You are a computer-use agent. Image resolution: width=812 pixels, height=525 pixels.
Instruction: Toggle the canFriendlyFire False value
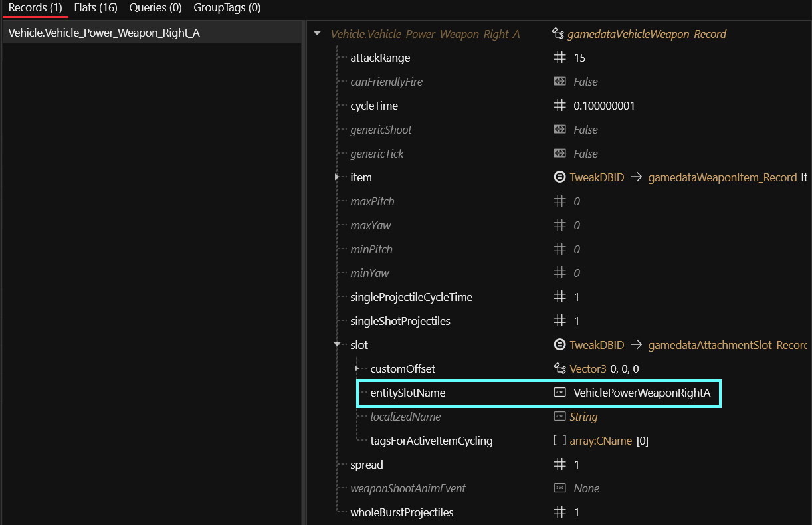click(x=585, y=82)
